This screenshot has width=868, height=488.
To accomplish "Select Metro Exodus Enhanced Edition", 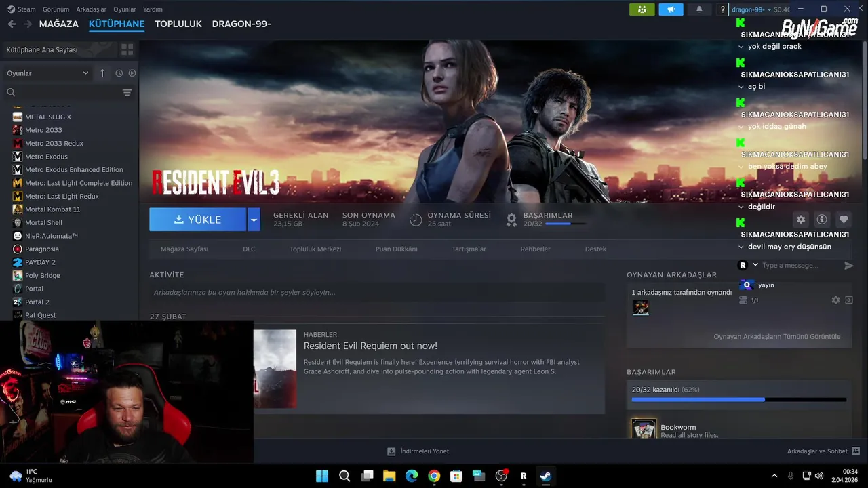I will (74, 169).
